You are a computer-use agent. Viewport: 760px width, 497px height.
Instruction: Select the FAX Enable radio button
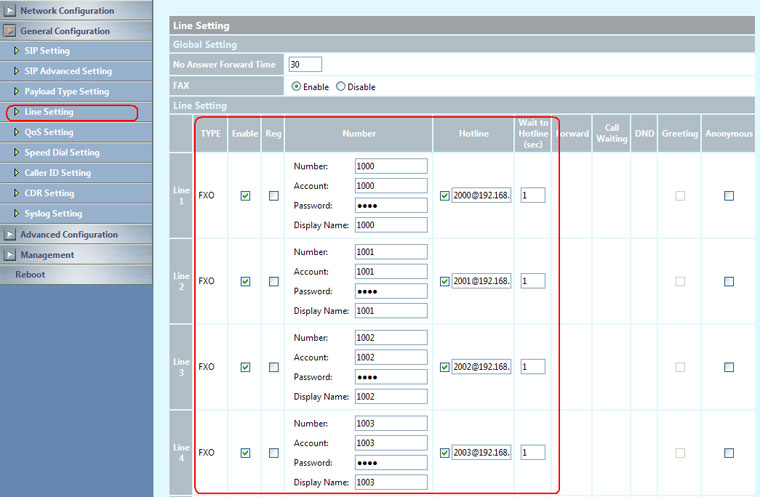296,87
